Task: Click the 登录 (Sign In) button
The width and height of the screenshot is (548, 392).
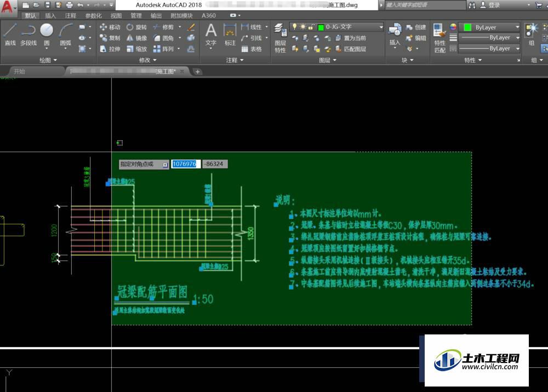Action: coord(490,5)
